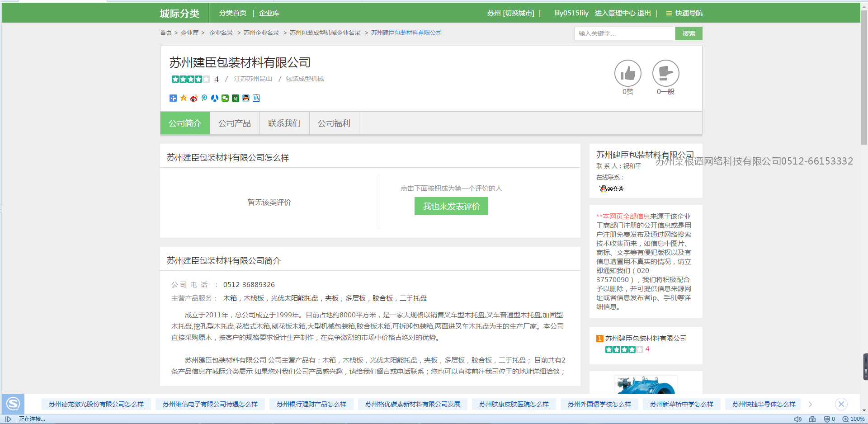Close the bottom recommendation bar with X
This screenshot has width=868, height=424.
tap(841, 404)
